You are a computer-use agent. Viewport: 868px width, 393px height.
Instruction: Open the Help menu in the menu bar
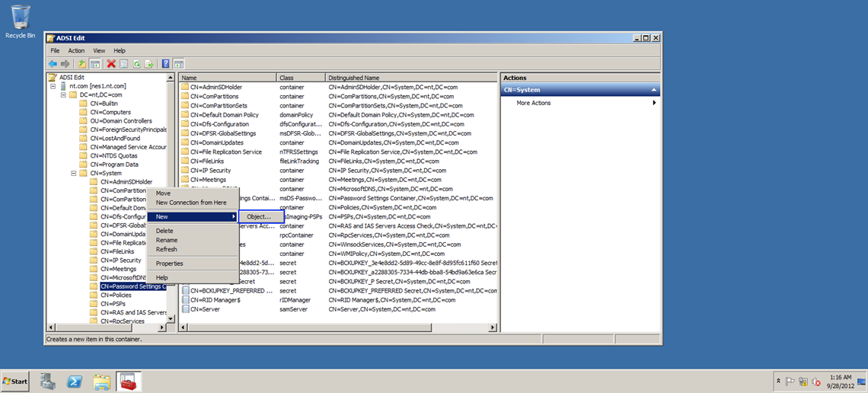[x=120, y=50]
